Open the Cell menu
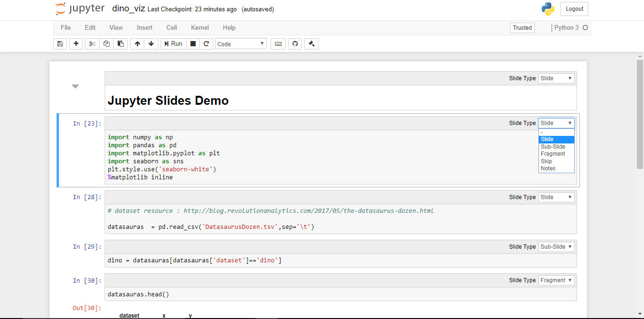The image size is (644, 319). click(x=172, y=28)
